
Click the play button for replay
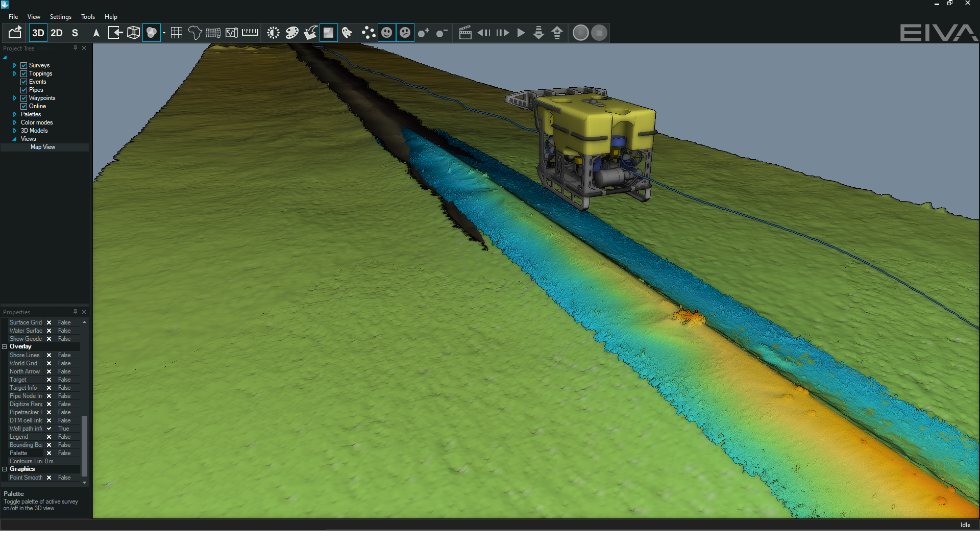(x=520, y=32)
